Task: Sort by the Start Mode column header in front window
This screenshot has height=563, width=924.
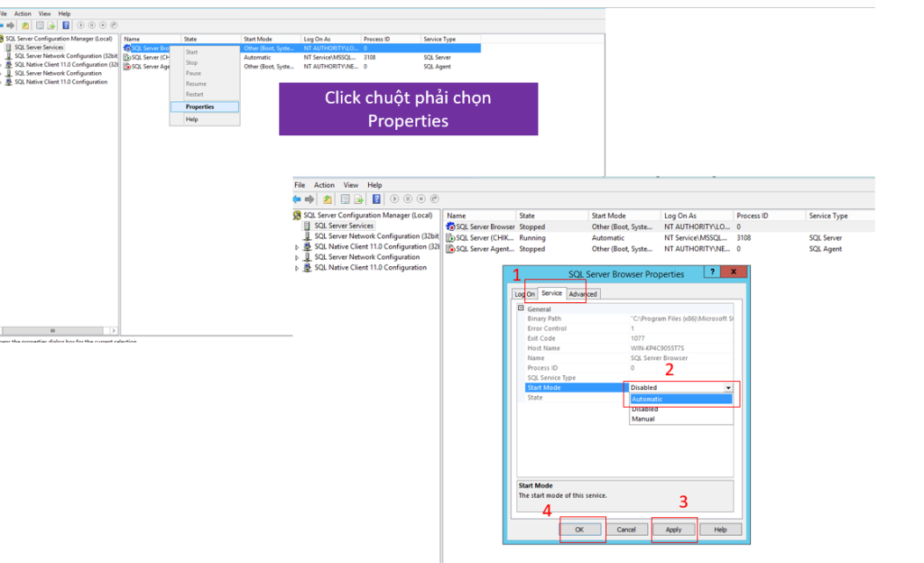Action: [624, 216]
